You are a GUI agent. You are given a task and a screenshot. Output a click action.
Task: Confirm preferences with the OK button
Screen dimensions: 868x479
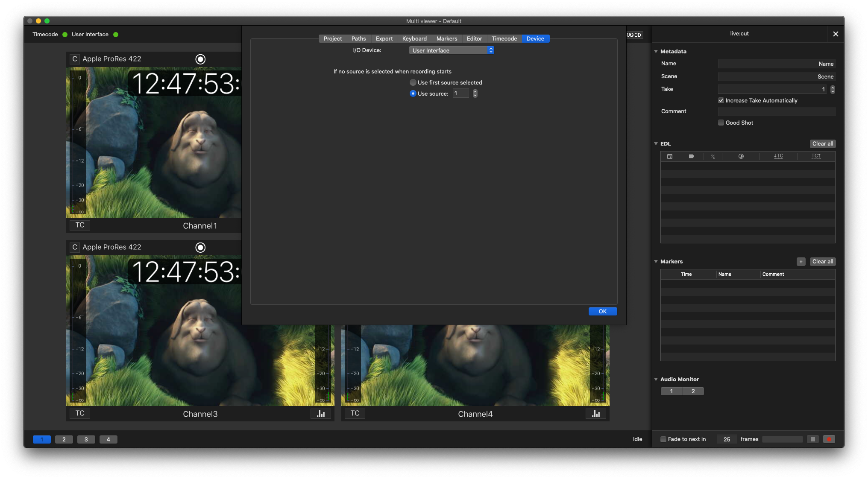603,312
